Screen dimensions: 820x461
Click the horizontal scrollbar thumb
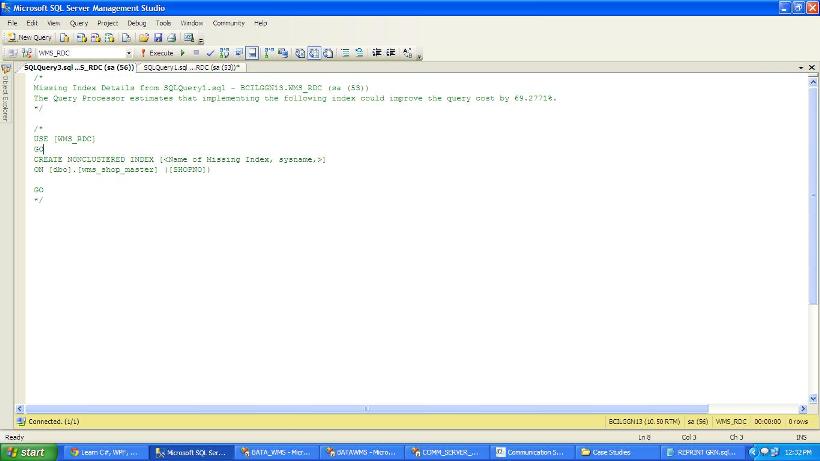click(x=367, y=409)
